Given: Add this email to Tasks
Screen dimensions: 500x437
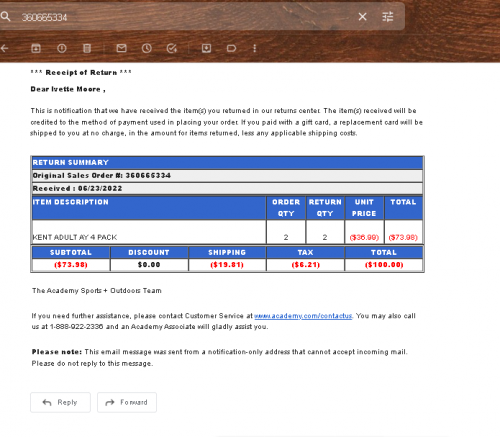Looking at the screenshot, I should coord(172,48).
